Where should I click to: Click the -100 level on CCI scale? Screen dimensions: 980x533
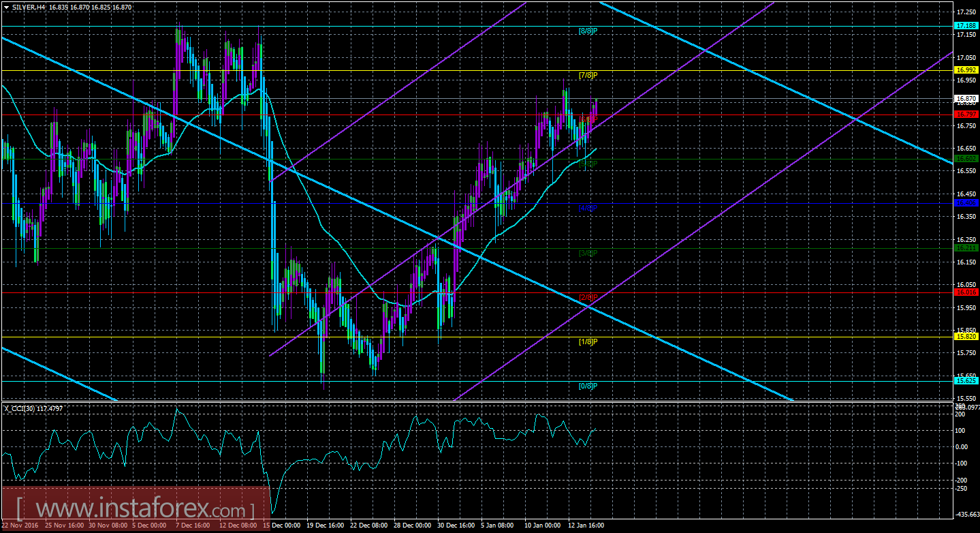click(x=962, y=463)
